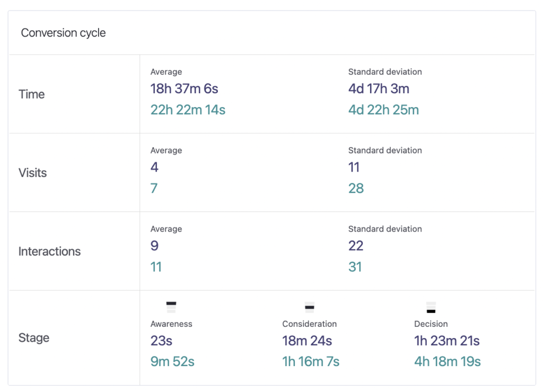
Task: Select the Visits row label
Action: (33, 173)
